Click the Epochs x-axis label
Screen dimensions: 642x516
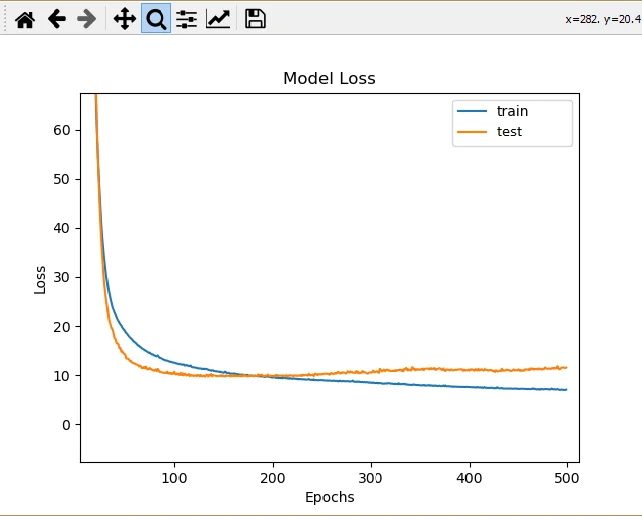(x=330, y=497)
